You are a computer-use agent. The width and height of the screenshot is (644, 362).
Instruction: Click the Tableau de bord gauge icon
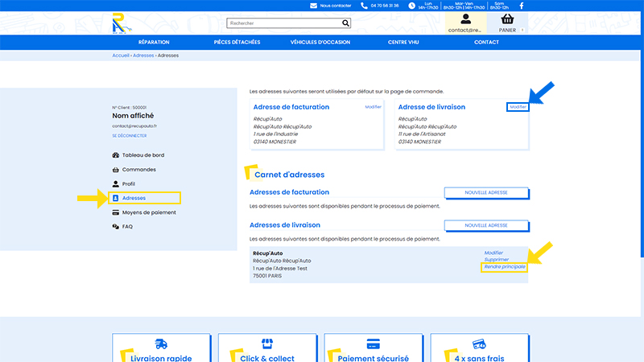[x=115, y=155]
